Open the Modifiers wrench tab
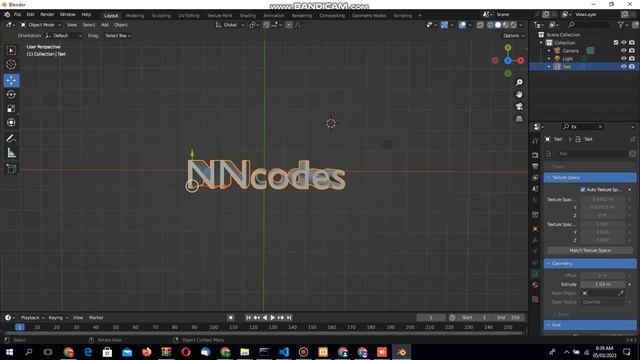Screen dimensions: 640x360 pyautogui.click(x=535, y=240)
